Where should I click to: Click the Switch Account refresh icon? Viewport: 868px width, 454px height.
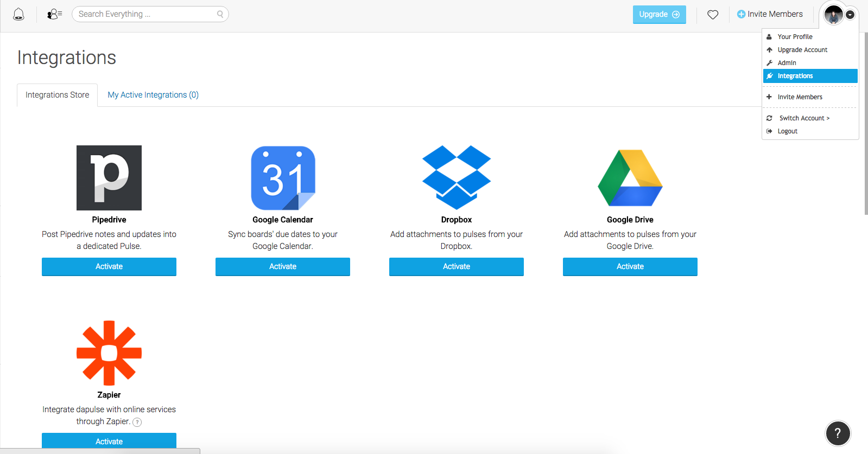click(x=769, y=118)
